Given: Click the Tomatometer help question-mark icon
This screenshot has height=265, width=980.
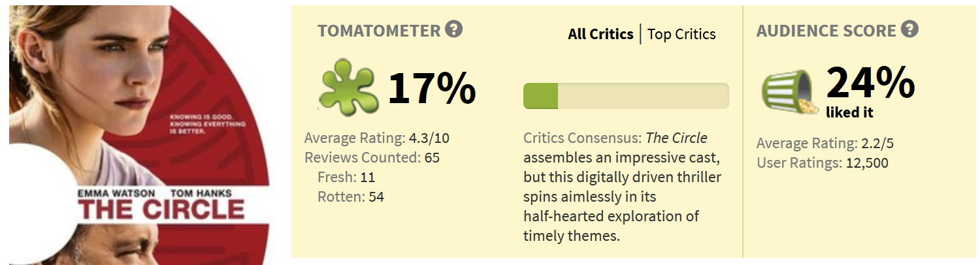Looking at the screenshot, I should pos(453,30).
